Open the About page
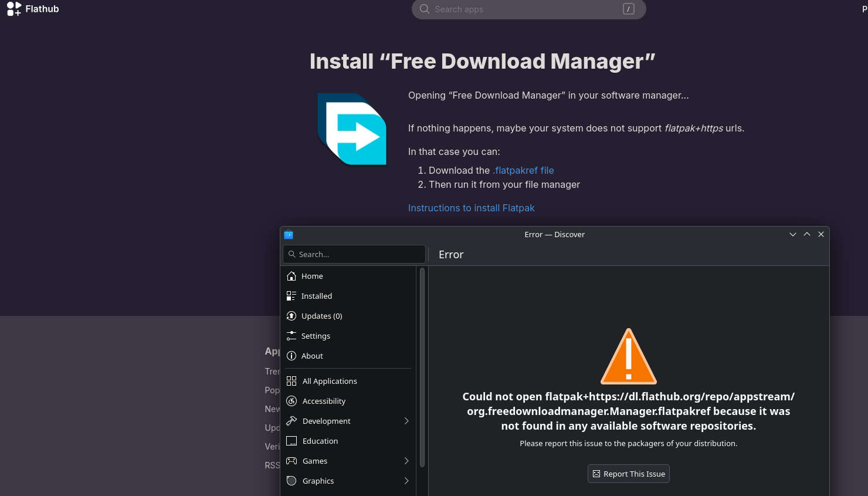Image resolution: width=868 pixels, height=496 pixels. click(312, 356)
